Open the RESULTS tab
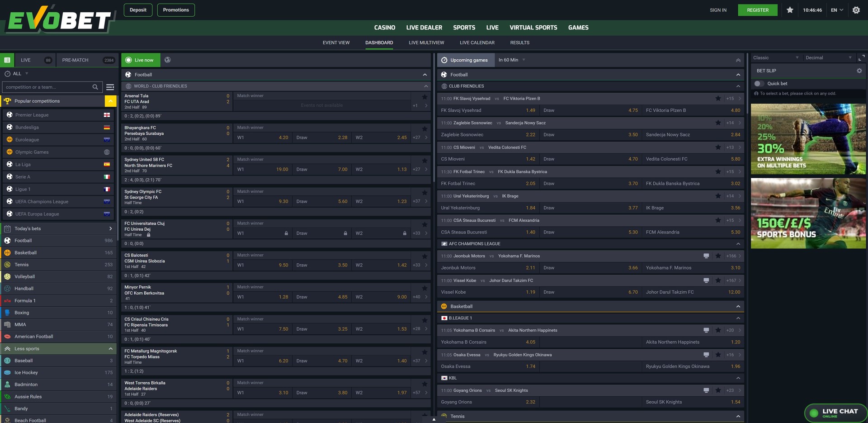The width and height of the screenshot is (868, 423). coord(519,43)
